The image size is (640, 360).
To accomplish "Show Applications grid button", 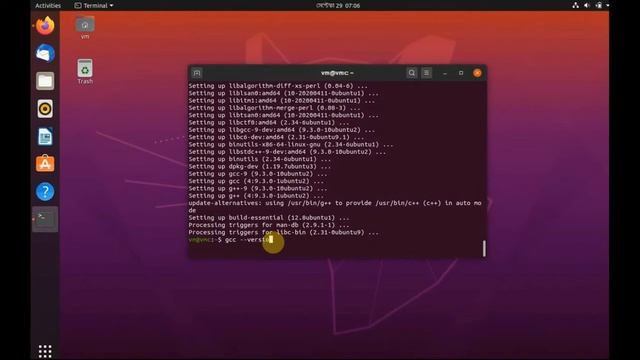I will click(x=45, y=351).
